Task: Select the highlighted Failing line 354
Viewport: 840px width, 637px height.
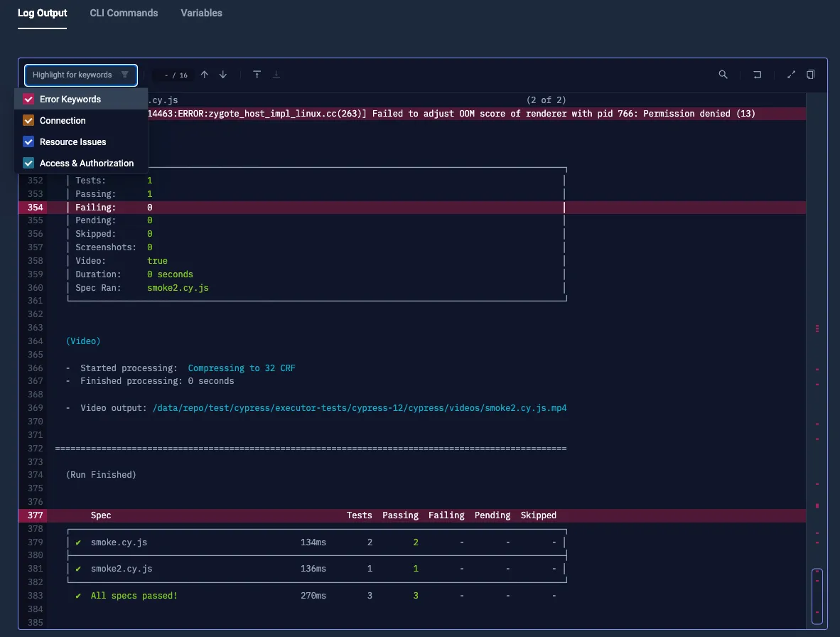Action: pyautogui.click(x=284, y=207)
